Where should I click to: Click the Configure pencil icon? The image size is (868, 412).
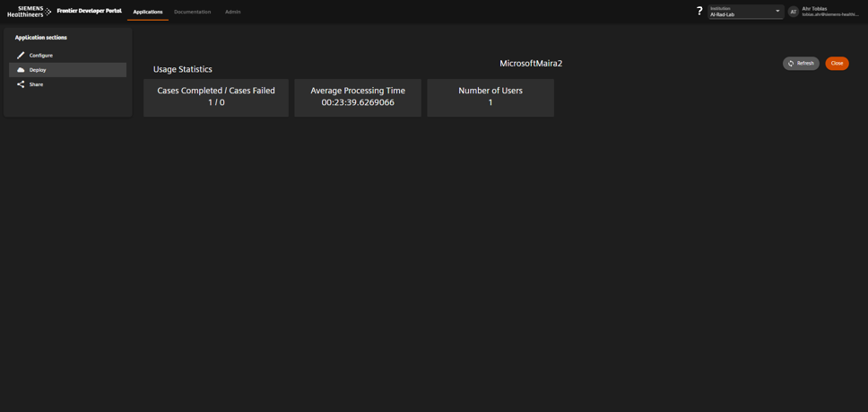(21, 56)
